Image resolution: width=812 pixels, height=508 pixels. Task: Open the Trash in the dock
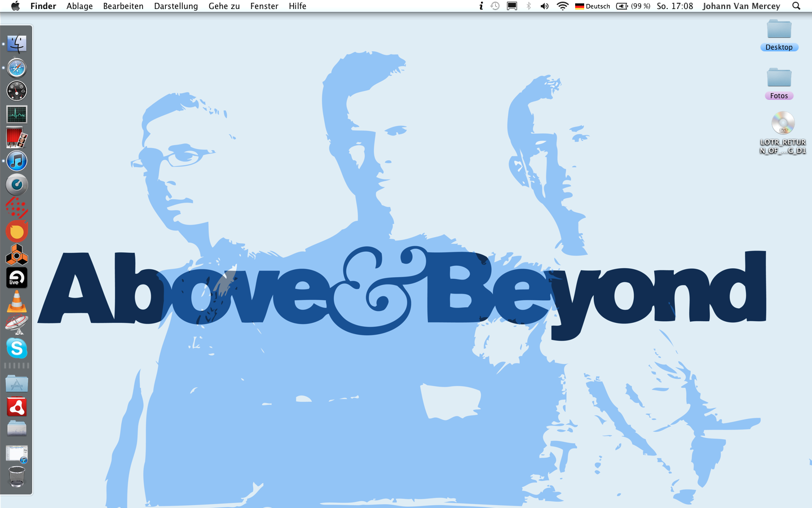coord(16,477)
